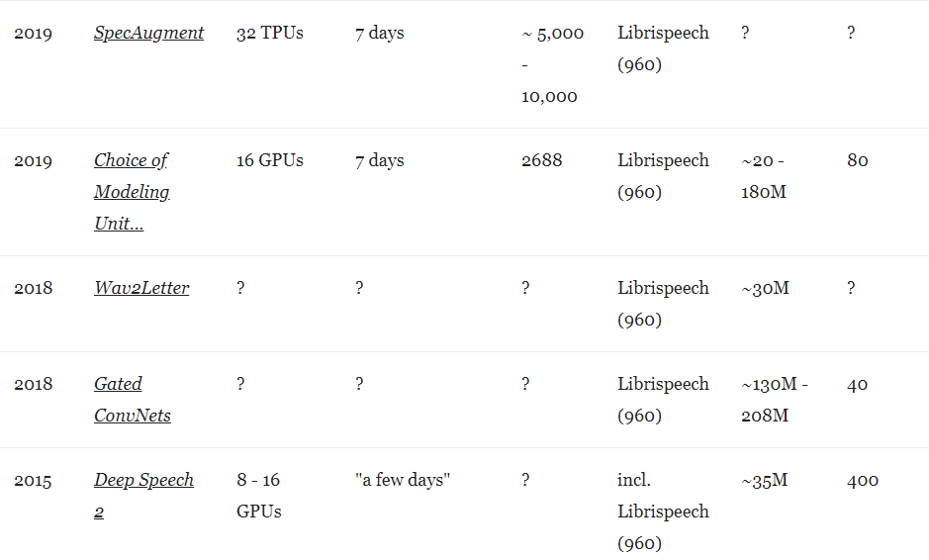Click the ~30M parameters cell

pos(765,288)
